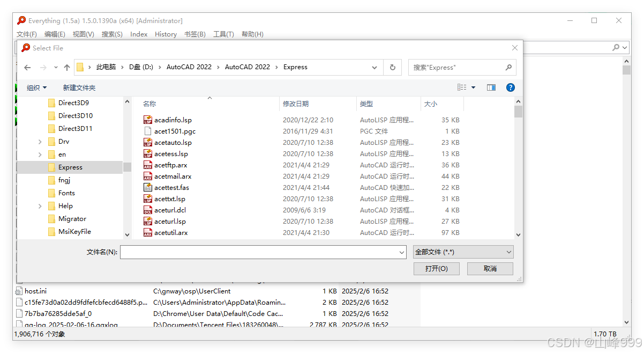Click the acettest.fas file icon
Image resolution: width=644 pixels, height=353 pixels.
click(148, 188)
